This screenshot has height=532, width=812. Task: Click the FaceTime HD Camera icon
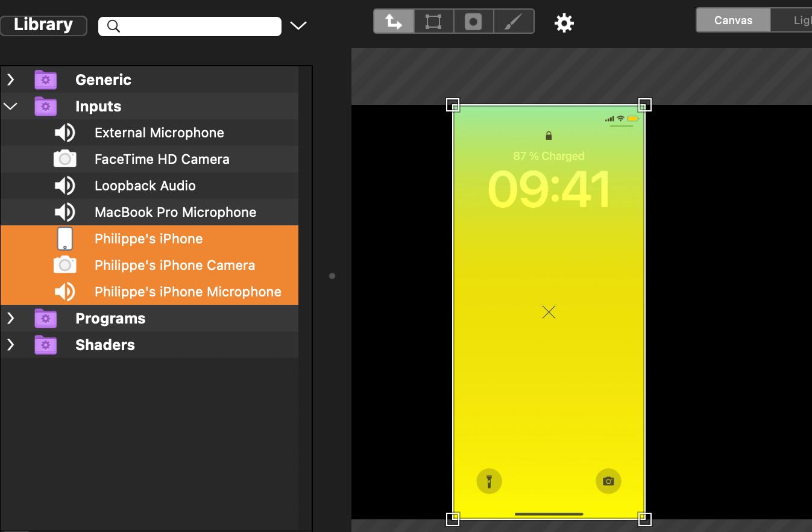click(x=65, y=159)
